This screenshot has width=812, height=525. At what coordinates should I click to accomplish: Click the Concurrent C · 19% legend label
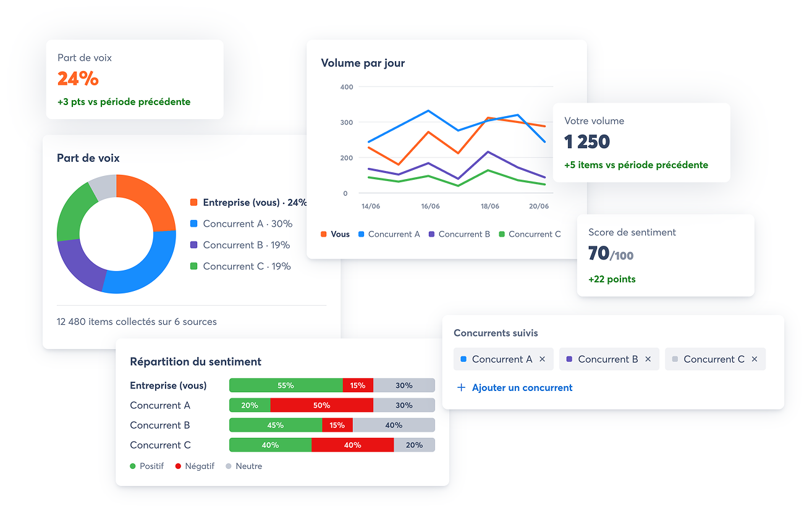pos(247,266)
